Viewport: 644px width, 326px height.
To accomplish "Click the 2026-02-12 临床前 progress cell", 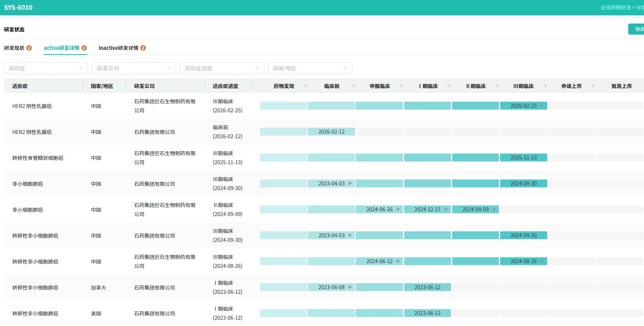I will pos(331,132).
